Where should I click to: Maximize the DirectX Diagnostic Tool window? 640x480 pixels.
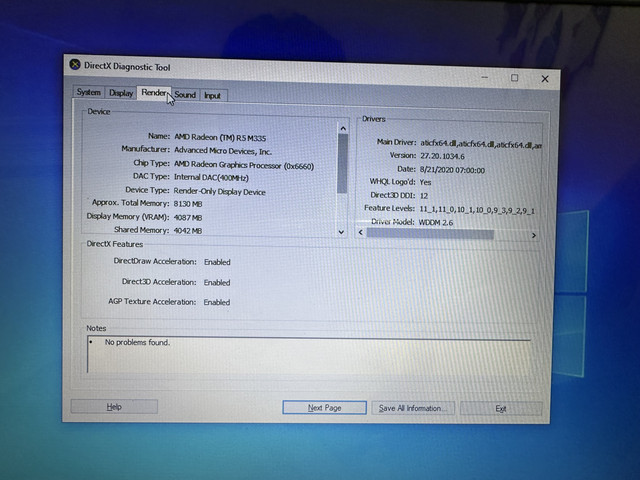514,78
